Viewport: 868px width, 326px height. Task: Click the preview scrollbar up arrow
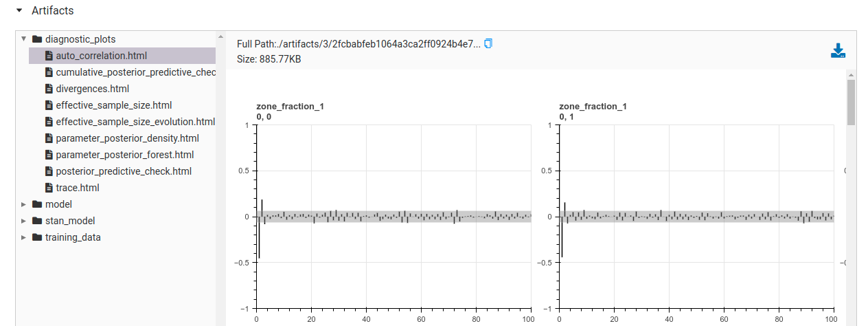point(852,74)
